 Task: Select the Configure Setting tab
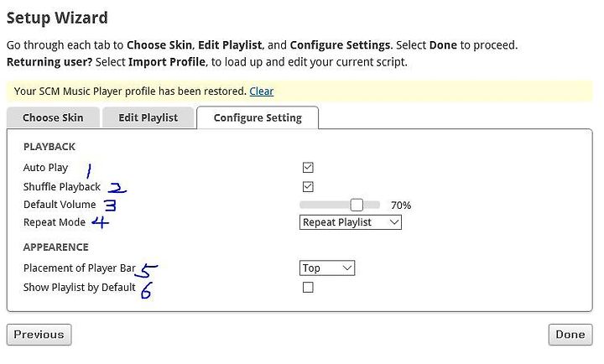[258, 117]
